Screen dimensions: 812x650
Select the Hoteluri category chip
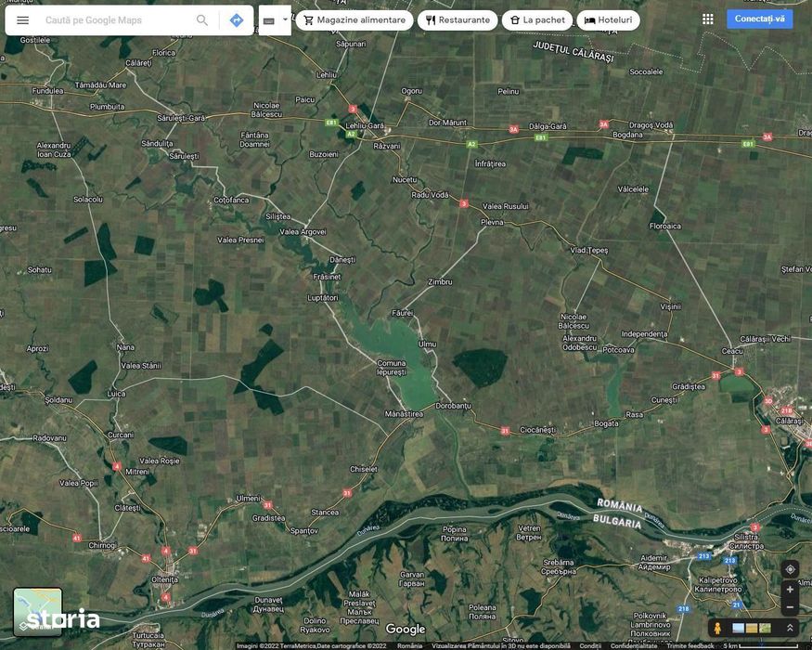click(609, 20)
